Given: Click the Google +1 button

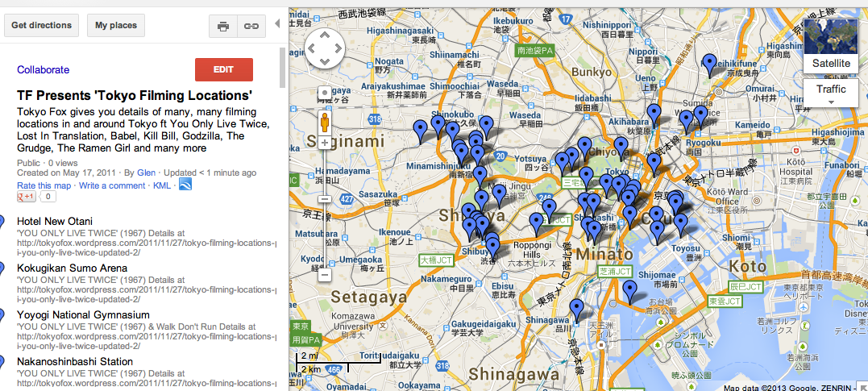Looking at the screenshot, I should [x=27, y=197].
